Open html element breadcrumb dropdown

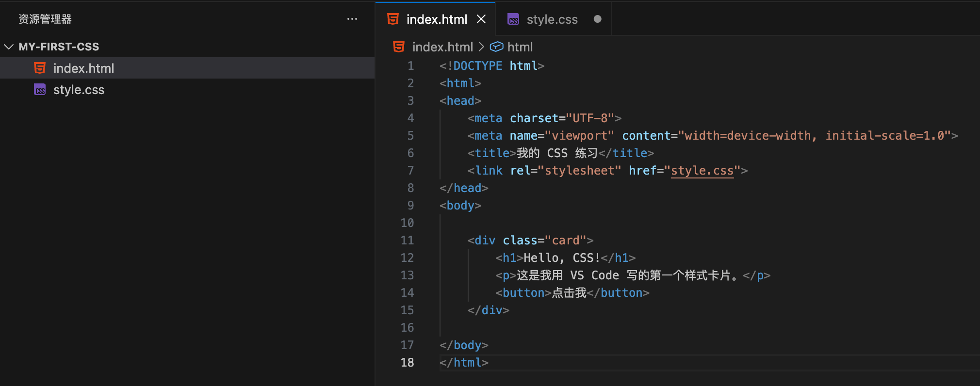point(520,47)
